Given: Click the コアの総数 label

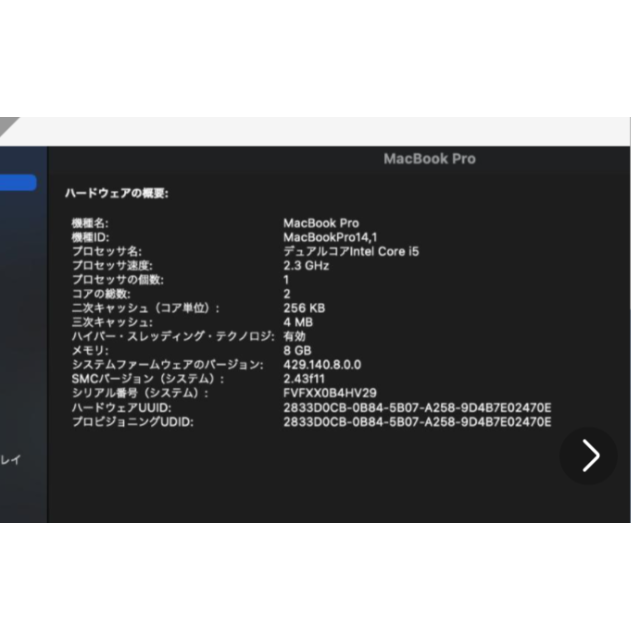Looking at the screenshot, I should (101, 294).
